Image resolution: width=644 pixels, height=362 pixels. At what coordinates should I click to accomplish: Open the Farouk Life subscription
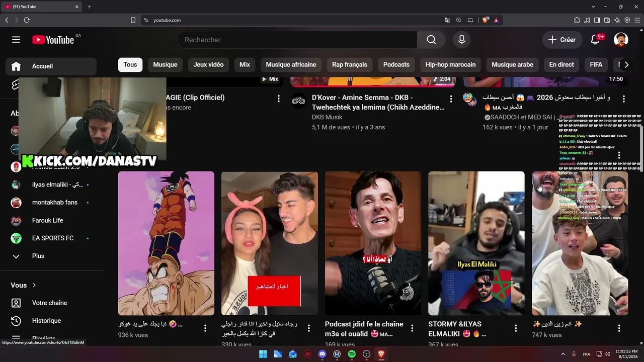50,220
